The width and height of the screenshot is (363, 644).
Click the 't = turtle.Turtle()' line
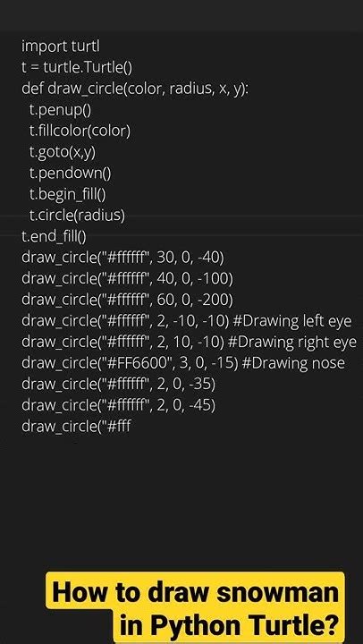pyautogui.click(x=77, y=68)
